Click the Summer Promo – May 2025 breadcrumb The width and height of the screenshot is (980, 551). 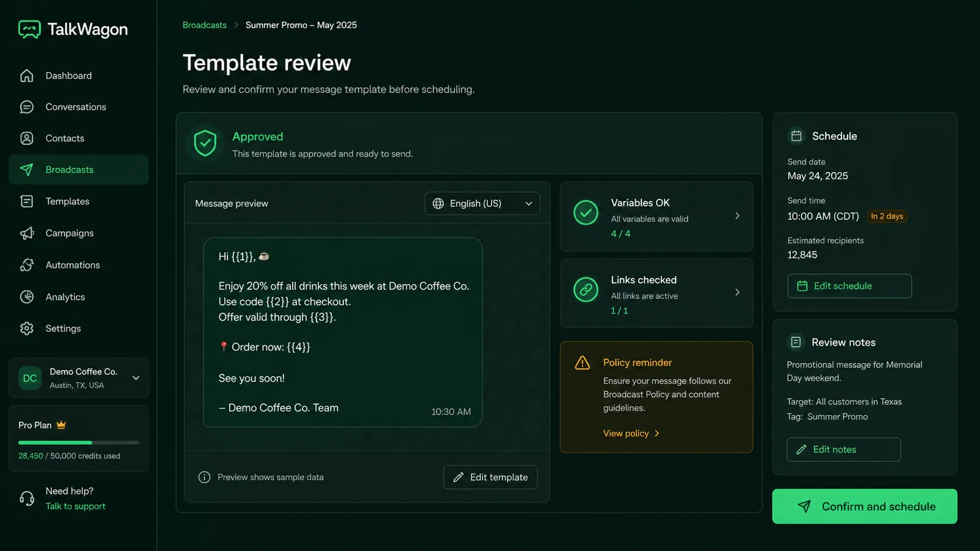pos(301,25)
